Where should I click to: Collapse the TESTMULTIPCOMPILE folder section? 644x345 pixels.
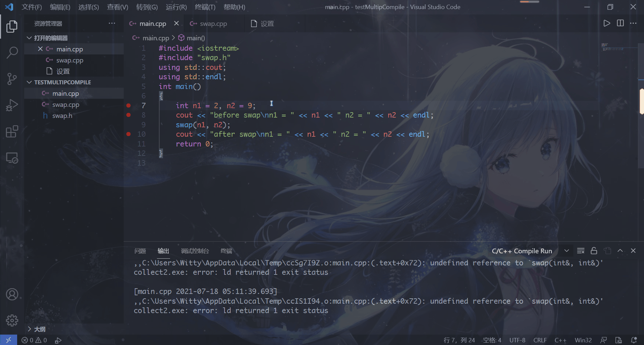pyautogui.click(x=74, y=82)
